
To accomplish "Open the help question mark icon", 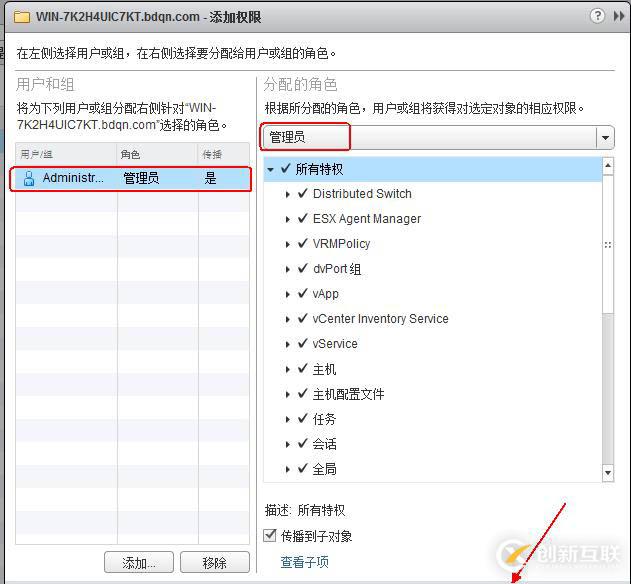I will click(597, 16).
